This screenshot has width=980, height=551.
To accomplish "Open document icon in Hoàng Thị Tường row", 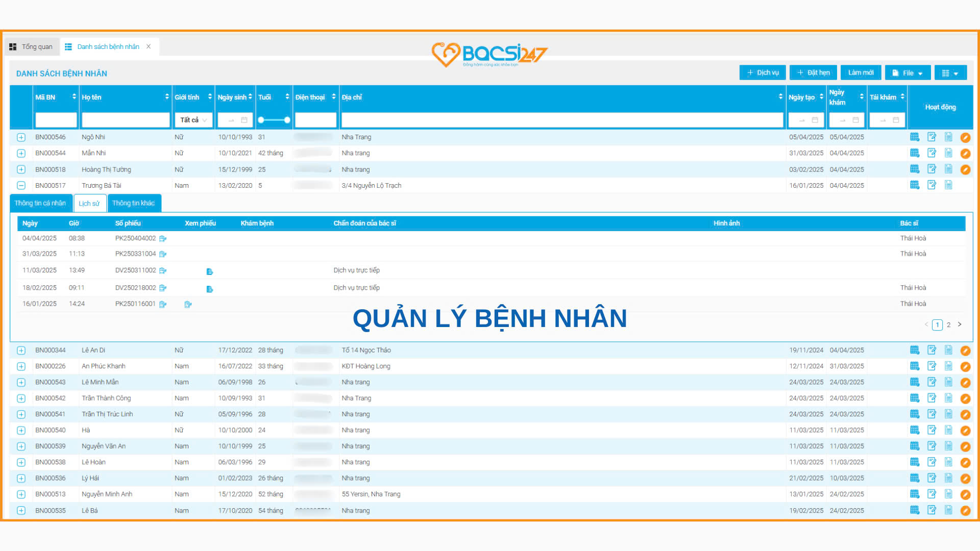I will [x=948, y=169].
